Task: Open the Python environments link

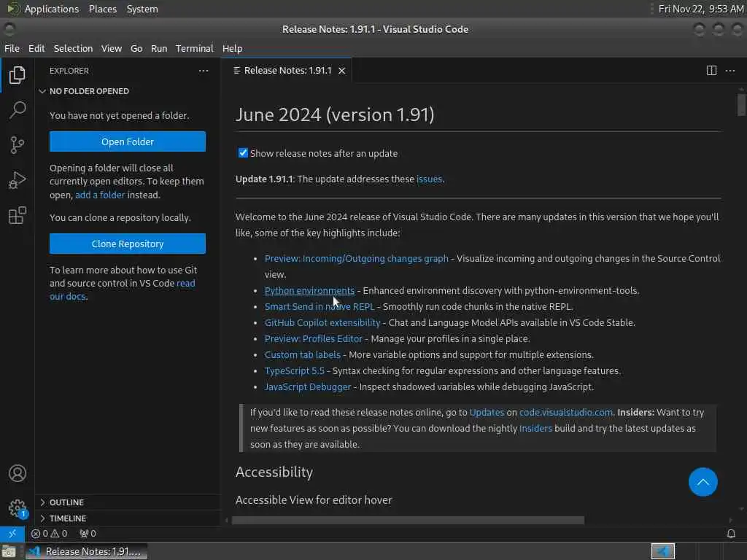Action: (309, 290)
